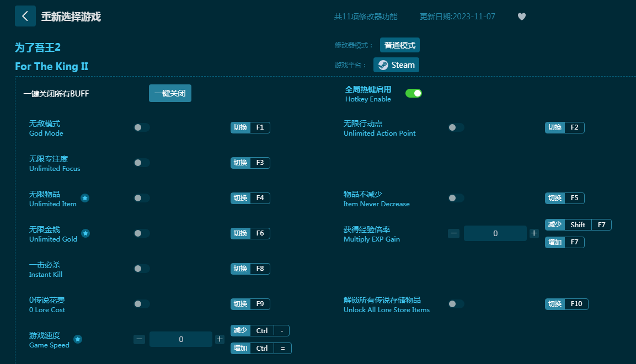Viewport: 636px width, 364px height.
Task: Click minus button for Game Speed
Action: point(139,339)
